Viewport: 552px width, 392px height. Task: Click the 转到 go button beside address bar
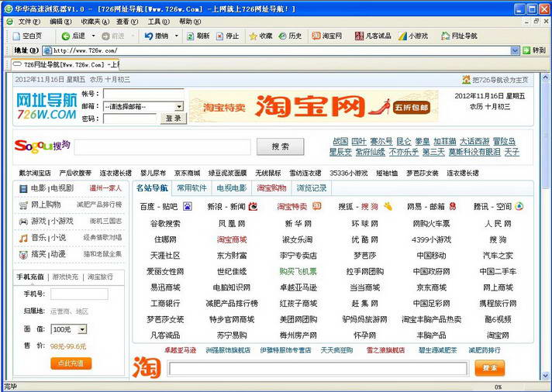[x=533, y=50]
